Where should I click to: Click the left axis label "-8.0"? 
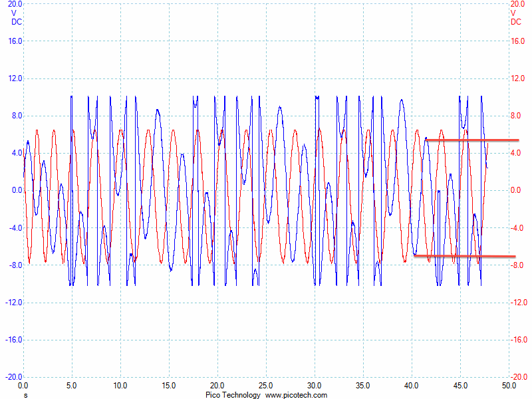tap(15, 265)
